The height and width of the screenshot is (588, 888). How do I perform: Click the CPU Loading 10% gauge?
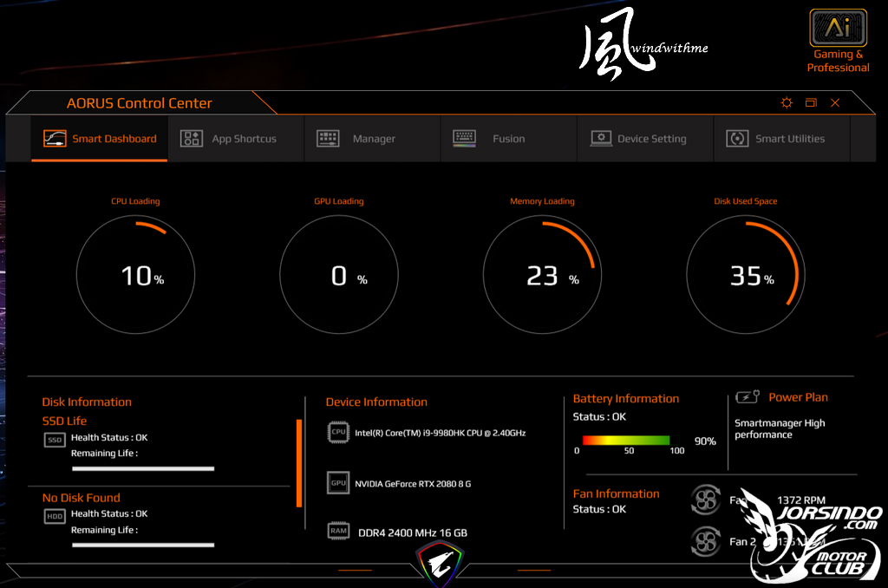coord(135,275)
